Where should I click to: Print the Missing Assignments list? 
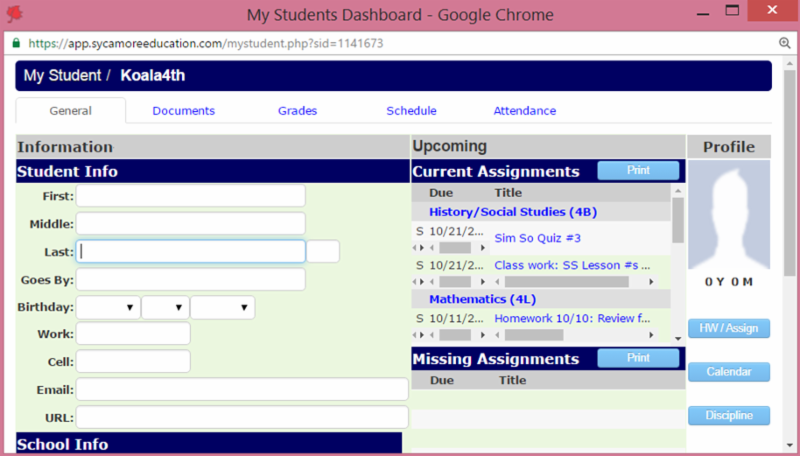pos(638,358)
